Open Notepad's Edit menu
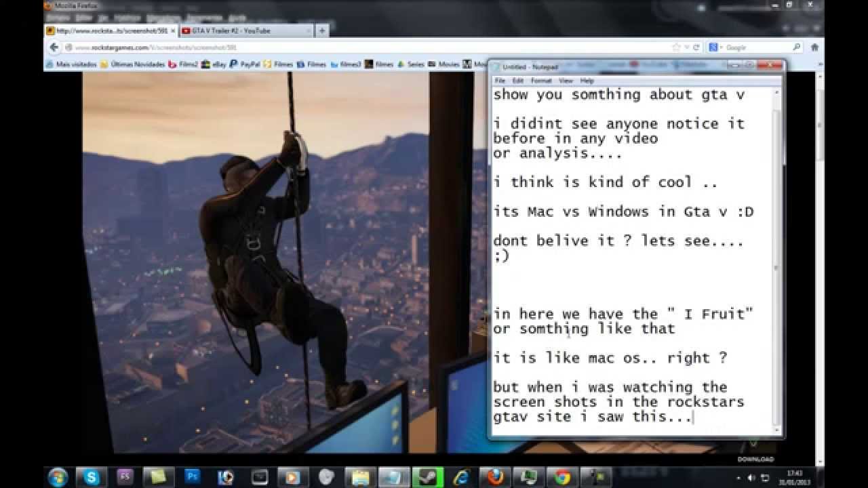Viewport: 868px width, 488px height. click(518, 81)
